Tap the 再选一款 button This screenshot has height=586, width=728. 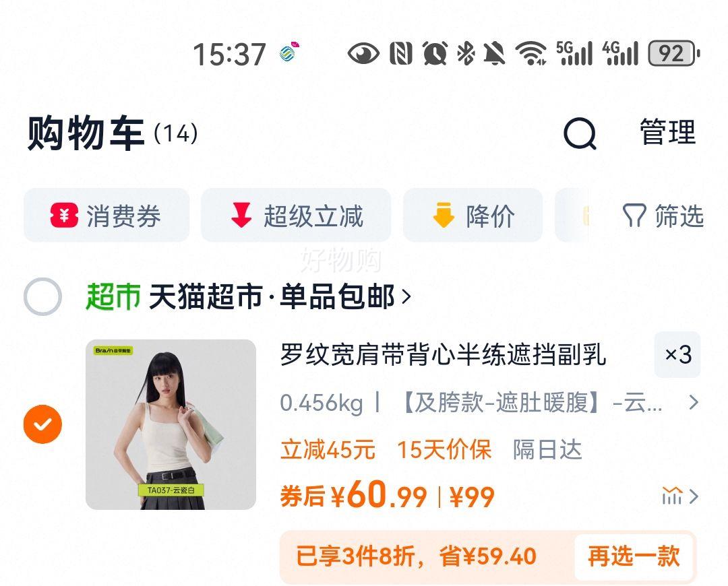[634, 556]
